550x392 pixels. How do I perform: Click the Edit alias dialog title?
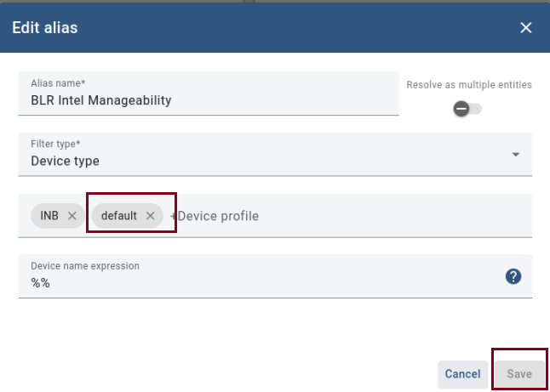tap(44, 28)
